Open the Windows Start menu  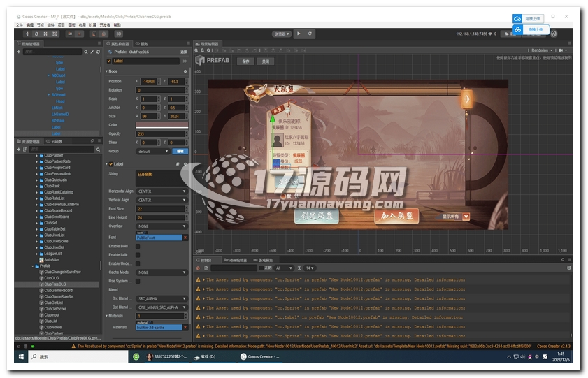pos(21,356)
